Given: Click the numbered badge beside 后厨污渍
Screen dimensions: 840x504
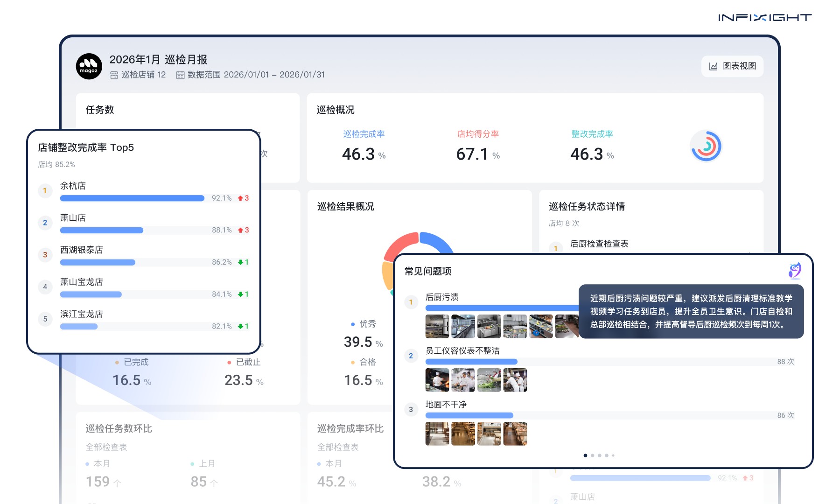Looking at the screenshot, I should tap(411, 302).
